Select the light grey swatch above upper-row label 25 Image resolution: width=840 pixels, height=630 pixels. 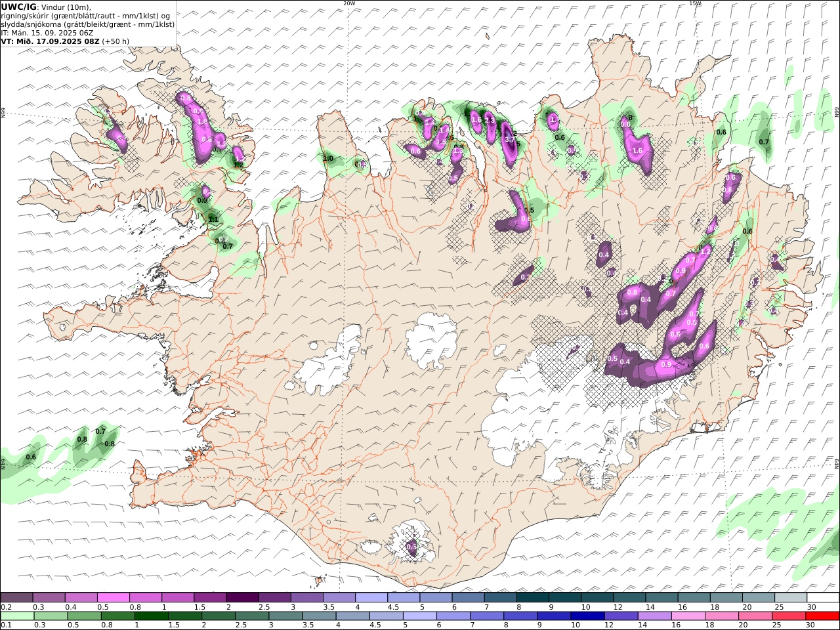pyautogui.click(x=789, y=597)
